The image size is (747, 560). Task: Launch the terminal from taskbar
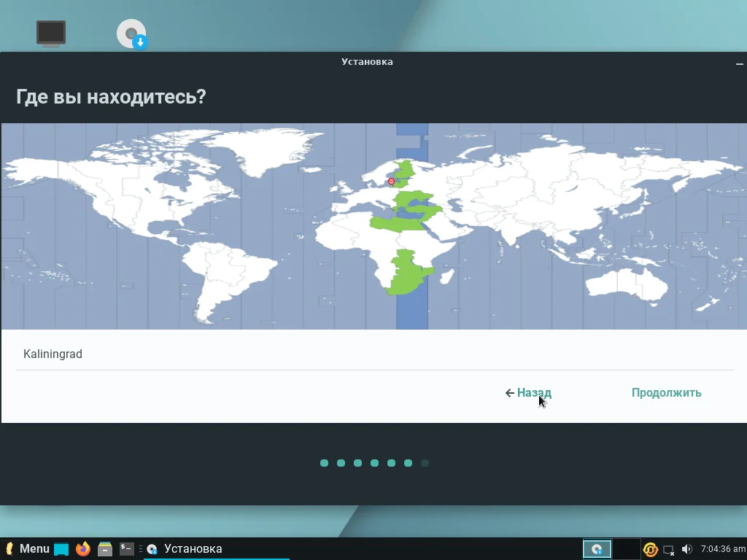click(127, 548)
